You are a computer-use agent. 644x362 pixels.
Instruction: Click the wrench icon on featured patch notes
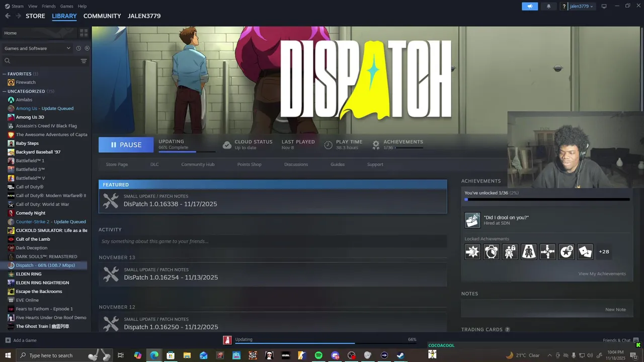(x=111, y=201)
